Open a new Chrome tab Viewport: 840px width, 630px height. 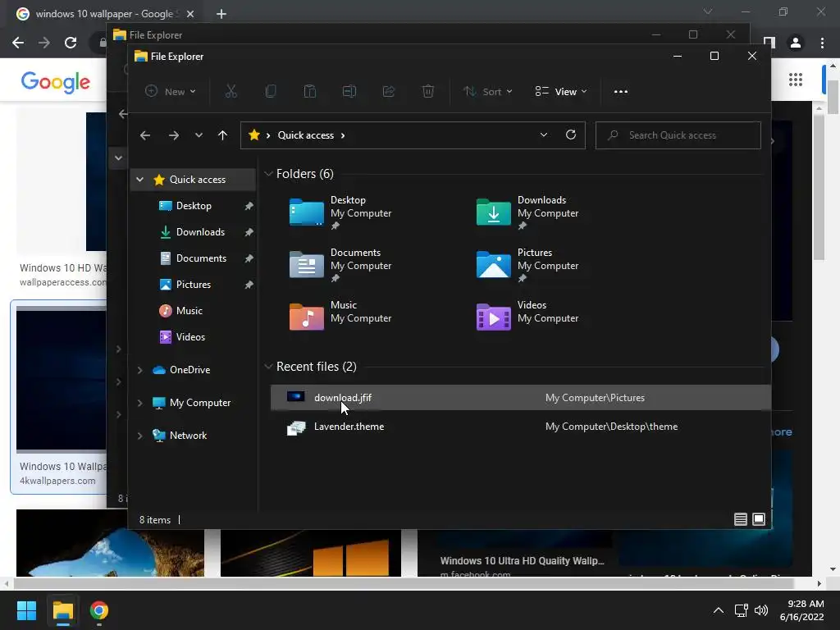click(x=221, y=14)
